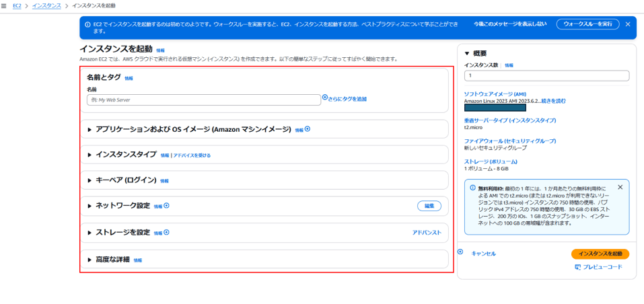644x304 pixels.
Task: Open ファイアウォール (セキュリティグループ) link
Action: (x=510, y=141)
